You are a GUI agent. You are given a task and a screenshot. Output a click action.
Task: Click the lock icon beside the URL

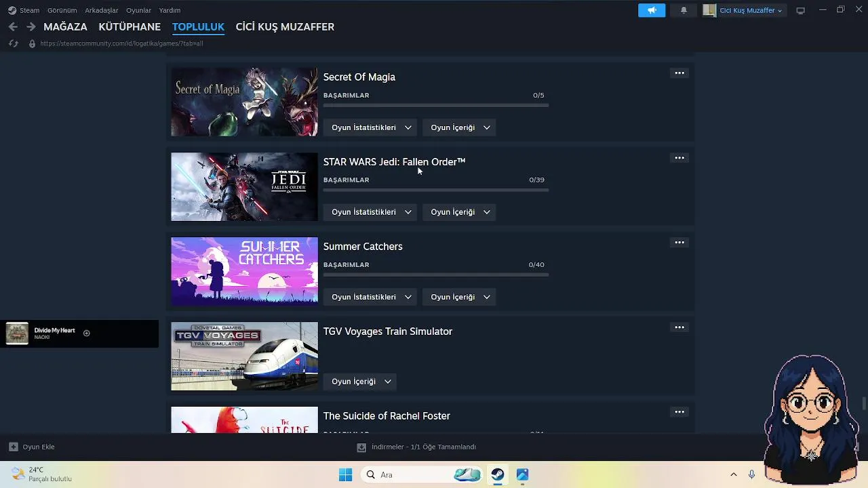click(32, 43)
